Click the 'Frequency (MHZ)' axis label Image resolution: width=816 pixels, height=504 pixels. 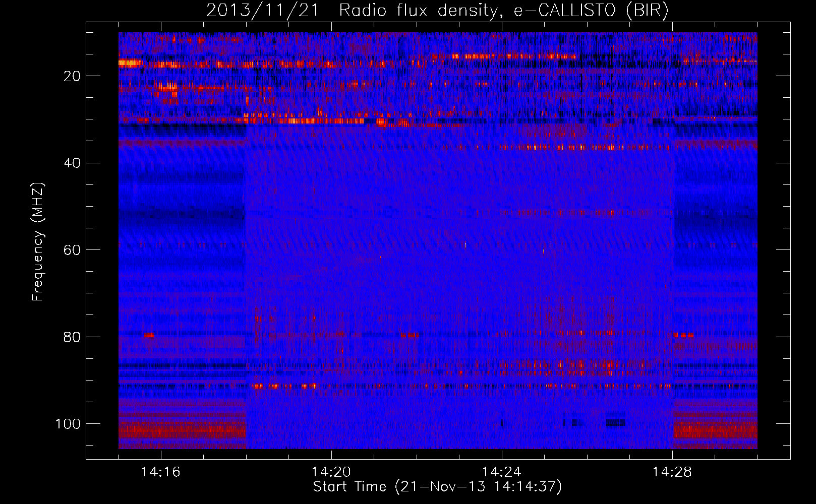click(x=38, y=242)
